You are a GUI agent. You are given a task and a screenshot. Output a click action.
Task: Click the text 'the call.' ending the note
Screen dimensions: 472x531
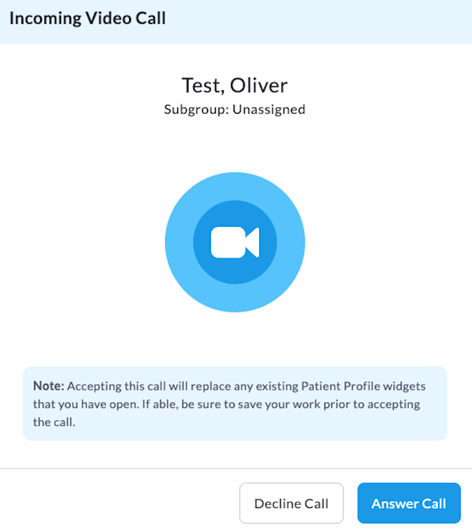pos(54,422)
